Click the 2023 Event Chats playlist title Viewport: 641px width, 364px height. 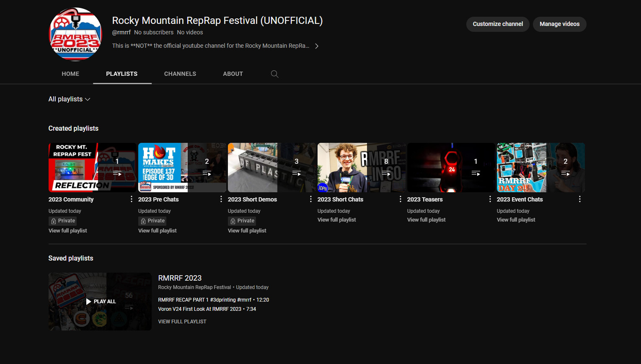pos(520,199)
